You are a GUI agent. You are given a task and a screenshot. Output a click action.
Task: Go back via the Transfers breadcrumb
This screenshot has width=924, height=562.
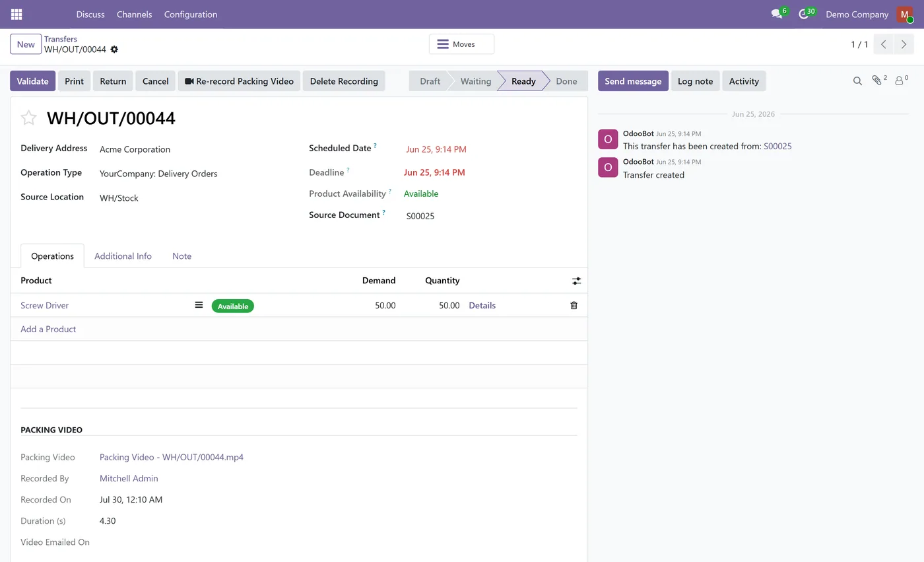[x=61, y=39]
